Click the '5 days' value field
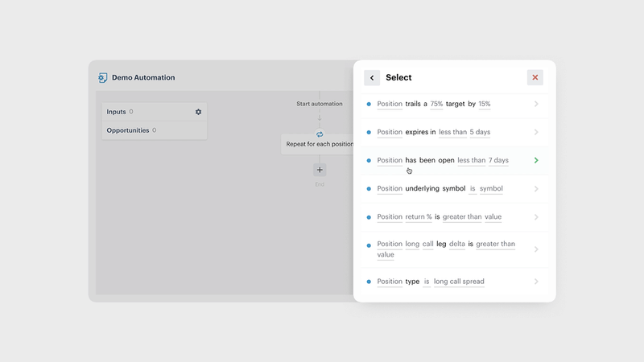This screenshot has width=644, height=362. [478, 132]
